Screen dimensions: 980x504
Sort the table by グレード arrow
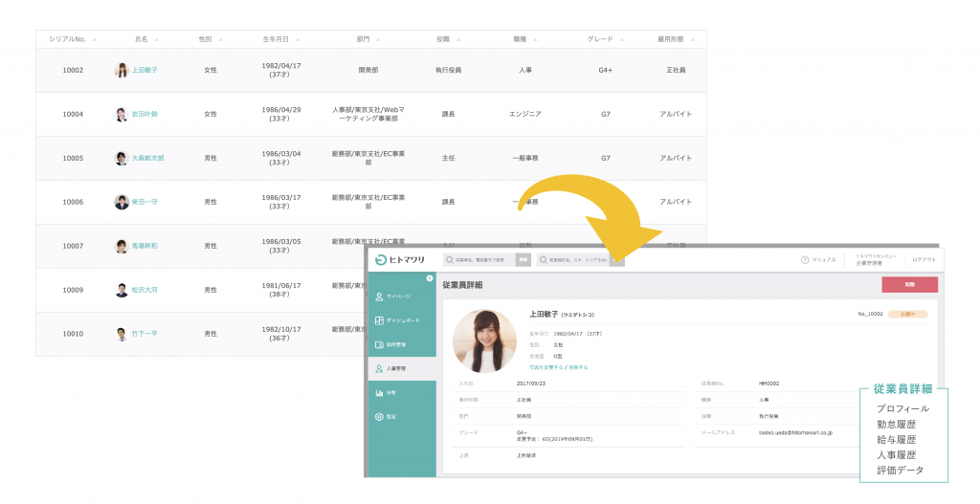(x=622, y=40)
